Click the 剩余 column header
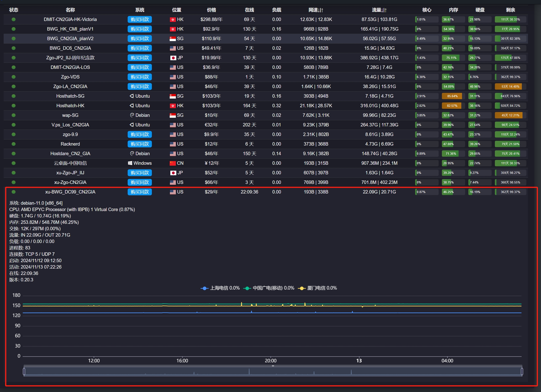 click(x=510, y=10)
